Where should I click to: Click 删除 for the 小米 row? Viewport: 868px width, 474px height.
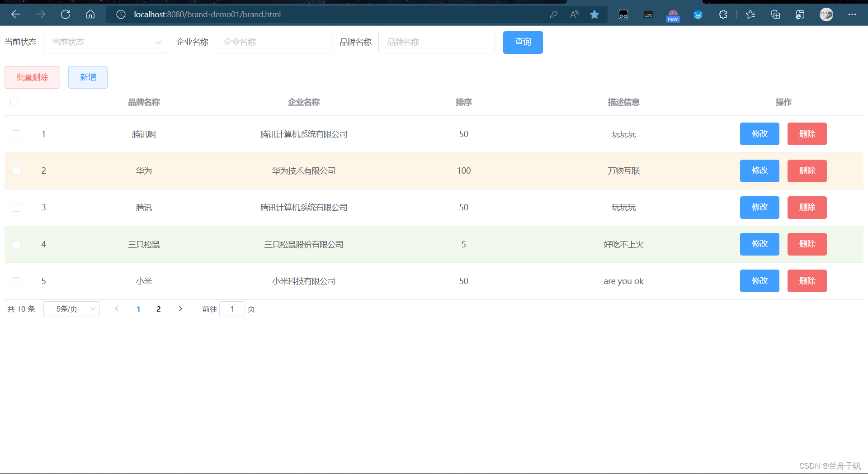click(807, 281)
